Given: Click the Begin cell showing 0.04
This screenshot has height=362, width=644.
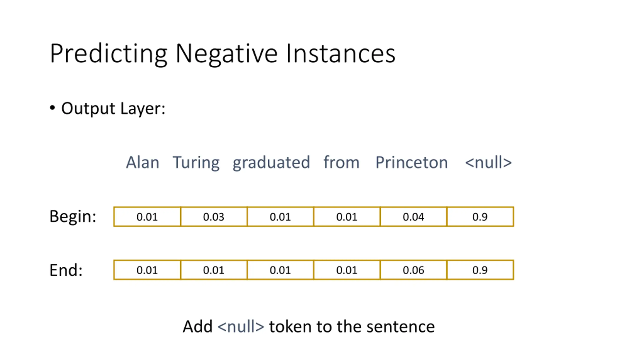Looking at the screenshot, I should [414, 217].
